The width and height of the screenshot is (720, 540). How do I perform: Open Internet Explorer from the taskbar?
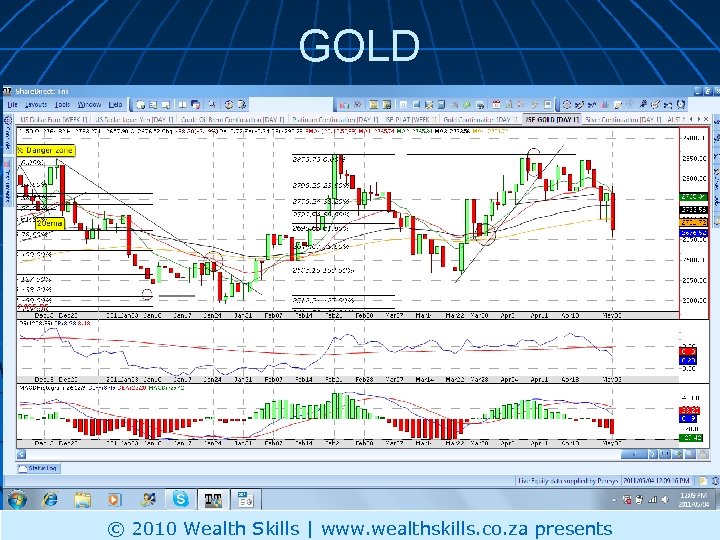tap(50, 499)
